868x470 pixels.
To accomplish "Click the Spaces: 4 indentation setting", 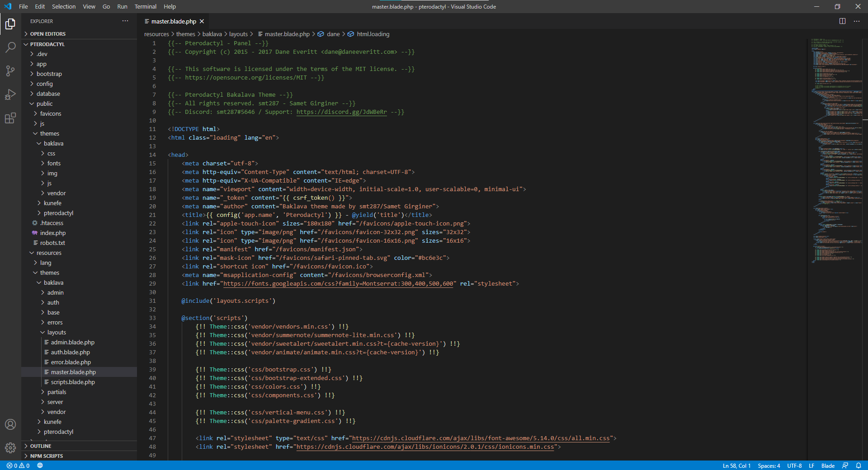I will pos(769,465).
